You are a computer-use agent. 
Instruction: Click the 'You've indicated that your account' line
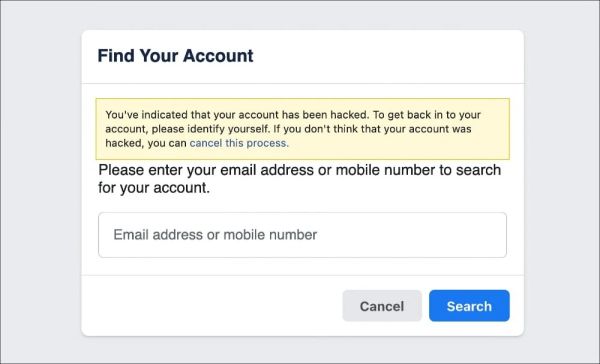click(x=293, y=115)
